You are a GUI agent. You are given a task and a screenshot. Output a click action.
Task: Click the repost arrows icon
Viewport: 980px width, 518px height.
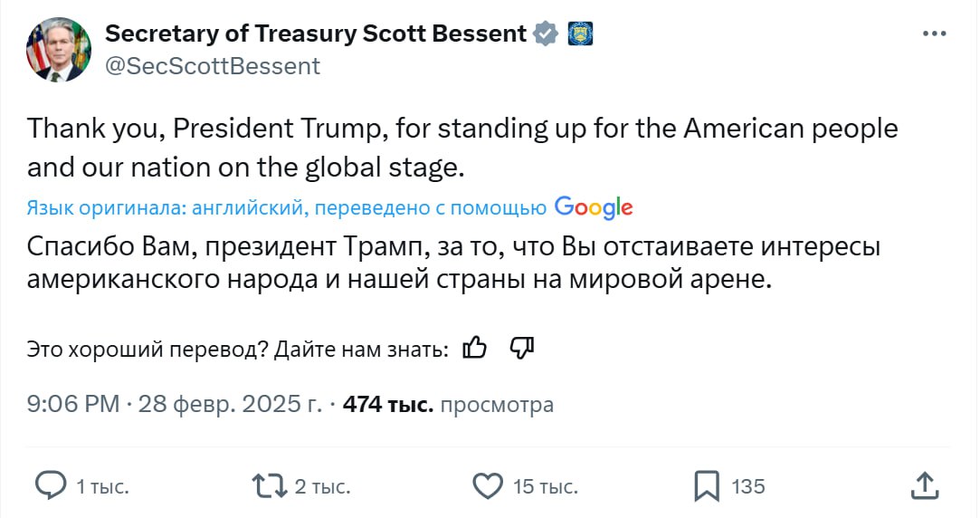[x=269, y=486]
